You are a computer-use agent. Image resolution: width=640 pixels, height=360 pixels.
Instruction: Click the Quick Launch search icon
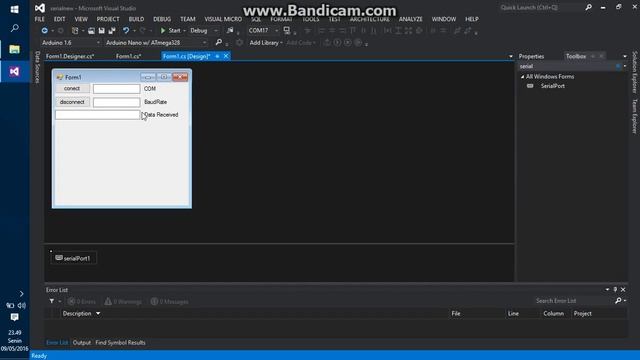point(588,7)
